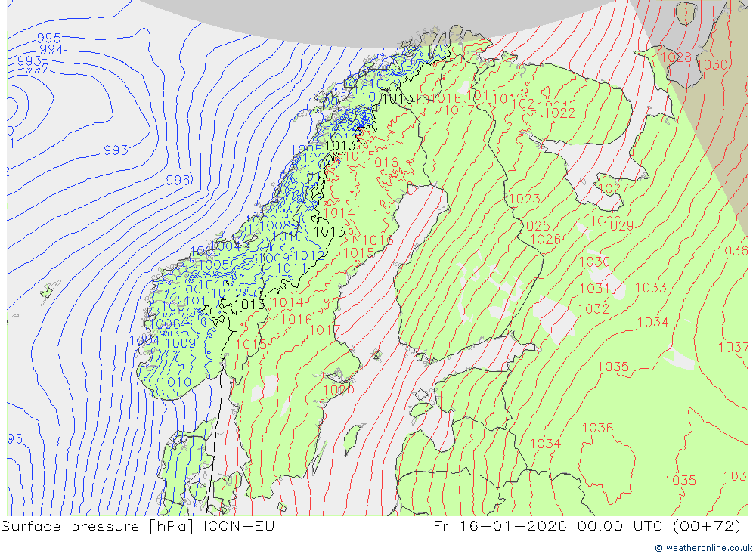Screen dimensions: 756x554
Task: Click the 'Surface pressure [hPa] ICON-EU' caption
Action: [x=138, y=525]
